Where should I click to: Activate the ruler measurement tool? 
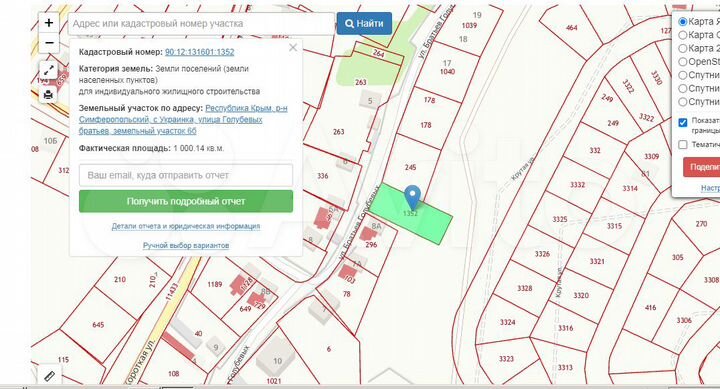(49, 376)
